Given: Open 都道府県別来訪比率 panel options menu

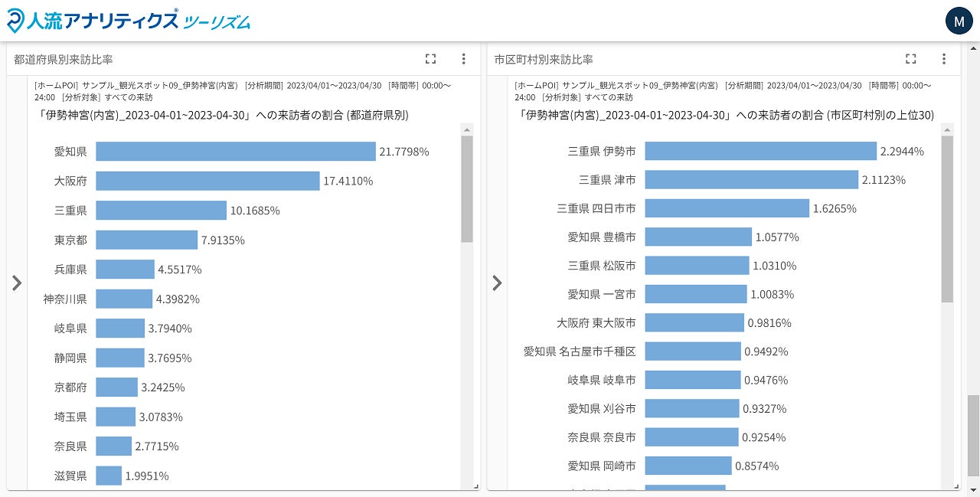Looking at the screenshot, I should tap(463, 59).
